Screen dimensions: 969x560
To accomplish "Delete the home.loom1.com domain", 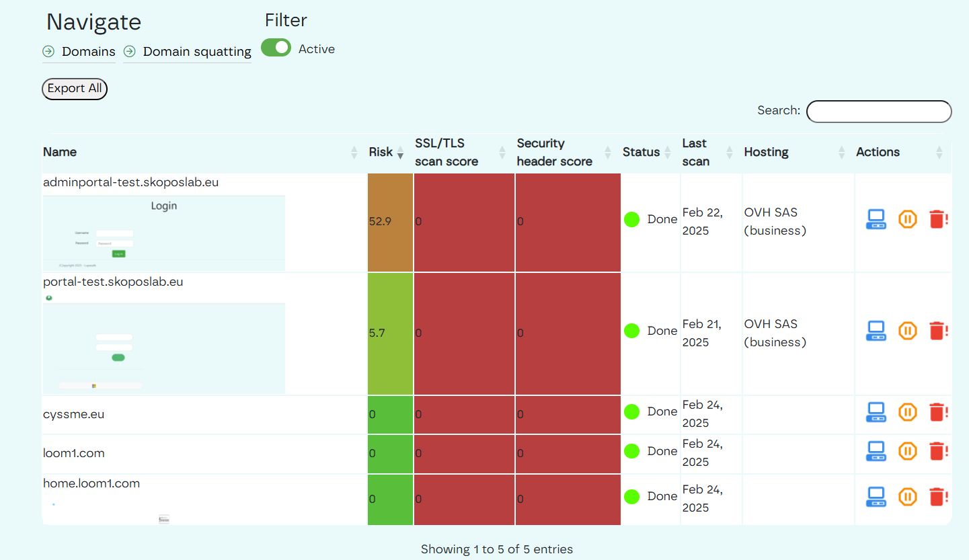I will coord(938,497).
